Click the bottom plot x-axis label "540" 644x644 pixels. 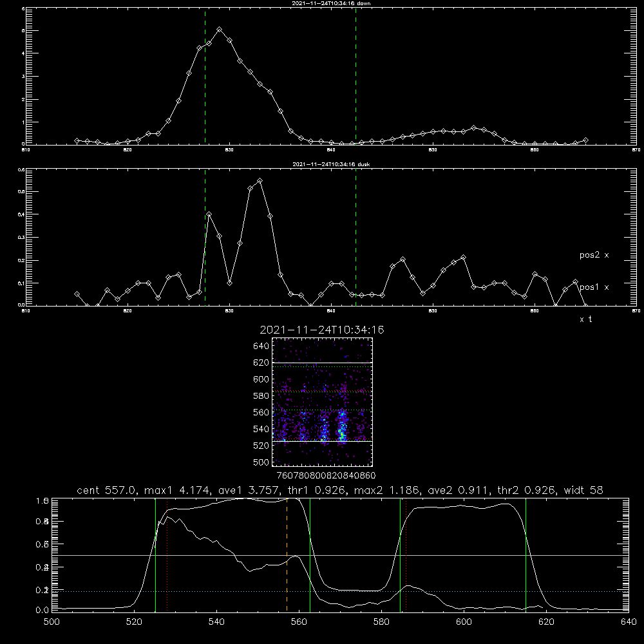(x=216, y=622)
